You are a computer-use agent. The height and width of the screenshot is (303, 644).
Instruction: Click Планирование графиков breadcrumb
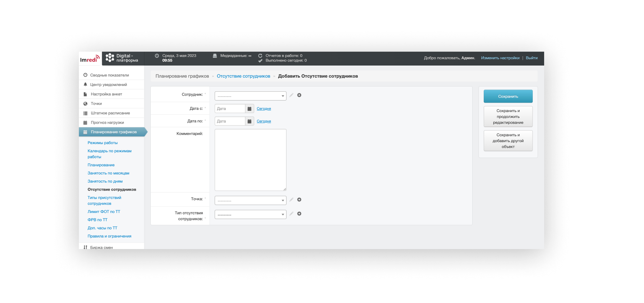coord(182,76)
